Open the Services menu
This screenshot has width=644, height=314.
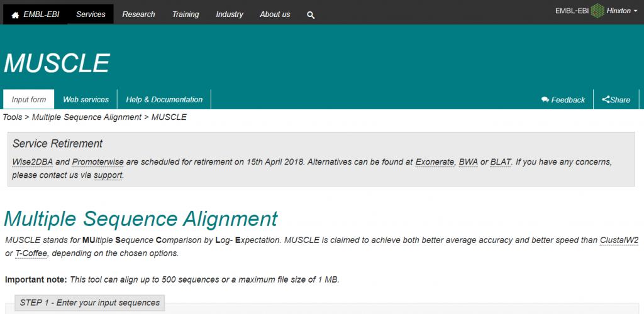pyautogui.click(x=91, y=14)
